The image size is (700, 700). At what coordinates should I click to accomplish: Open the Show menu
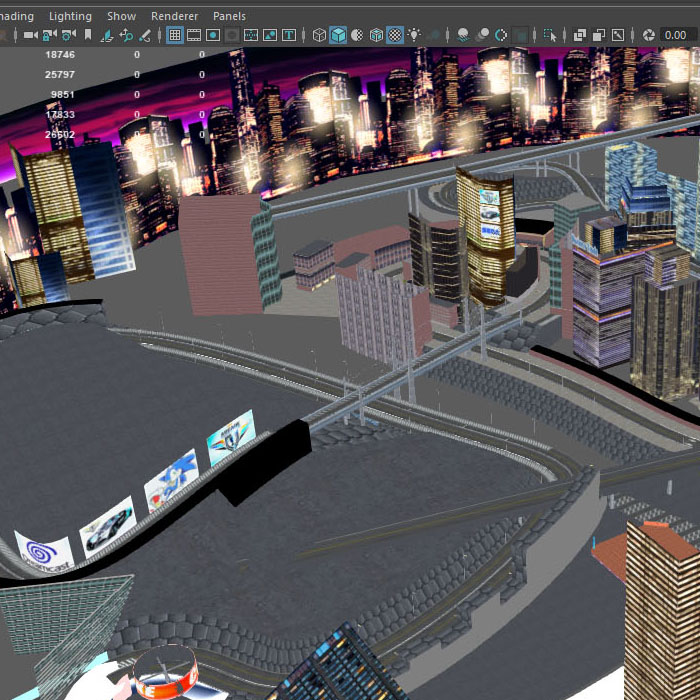click(x=121, y=16)
